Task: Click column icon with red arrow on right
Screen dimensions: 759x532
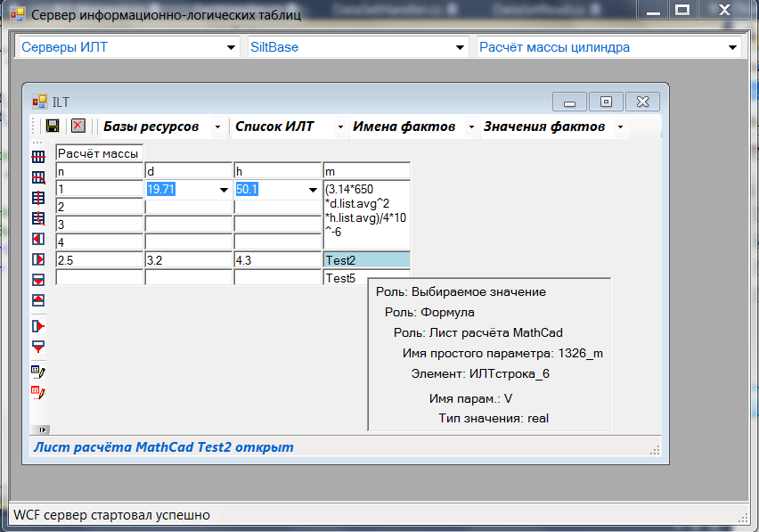Action: (x=38, y=326)
